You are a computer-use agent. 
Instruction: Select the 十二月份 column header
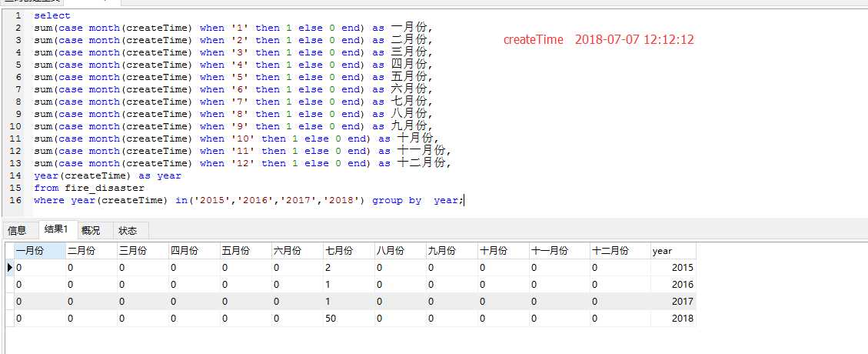coord(620,250)
